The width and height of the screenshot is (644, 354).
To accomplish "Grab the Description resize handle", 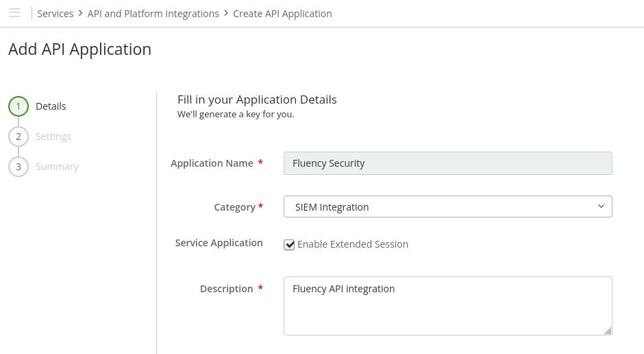I will point(608,331).
